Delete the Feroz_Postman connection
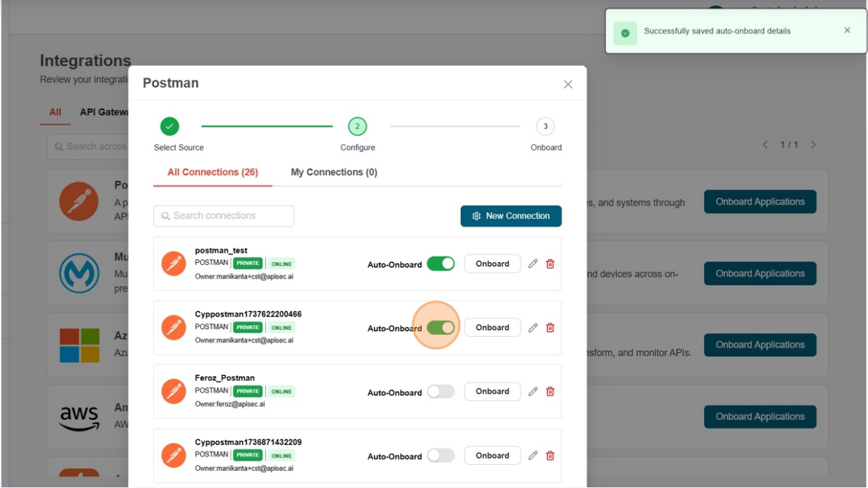868x488 pixels. [550, 391]
